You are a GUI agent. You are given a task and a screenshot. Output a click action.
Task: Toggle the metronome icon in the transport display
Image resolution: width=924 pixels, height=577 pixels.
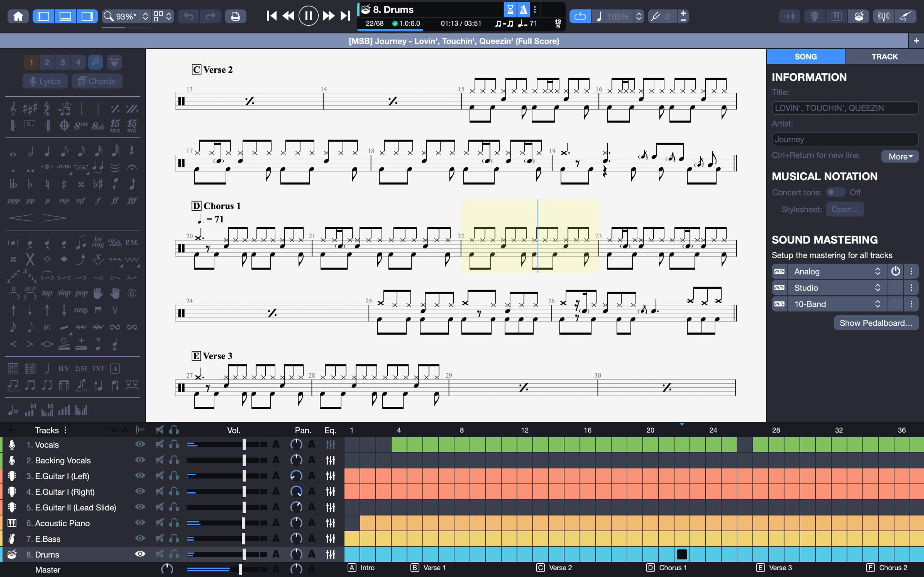point(523,9)
